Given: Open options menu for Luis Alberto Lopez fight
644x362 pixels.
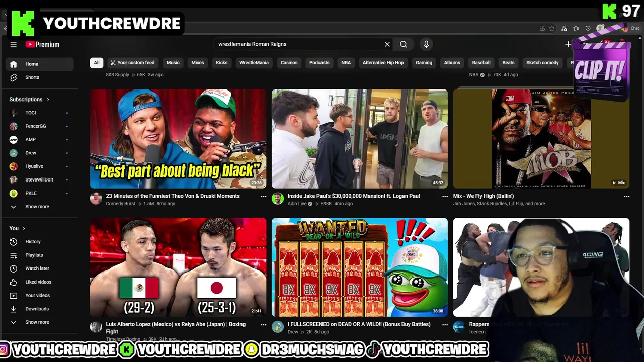Looking at the screenshot, I should pyautogui.click(x=263, y=325).
